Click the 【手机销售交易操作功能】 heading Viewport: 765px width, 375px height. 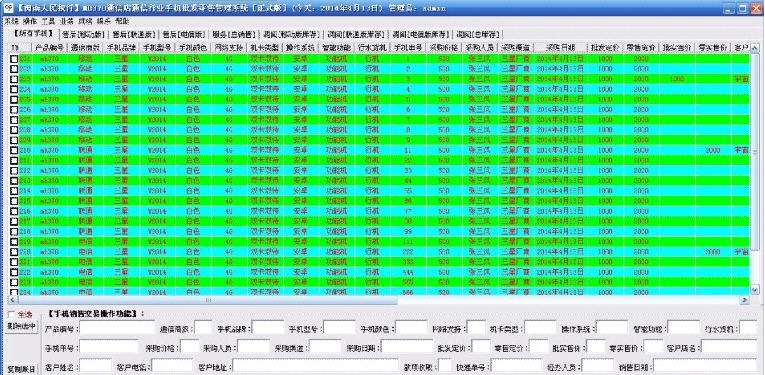[x=96, y=313]
